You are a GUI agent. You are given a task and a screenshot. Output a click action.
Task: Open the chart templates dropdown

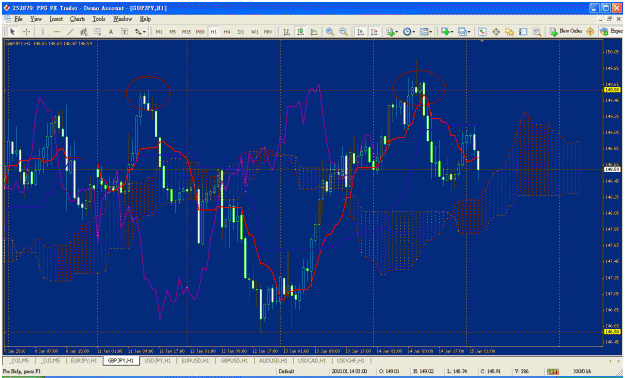pos(426,32)
